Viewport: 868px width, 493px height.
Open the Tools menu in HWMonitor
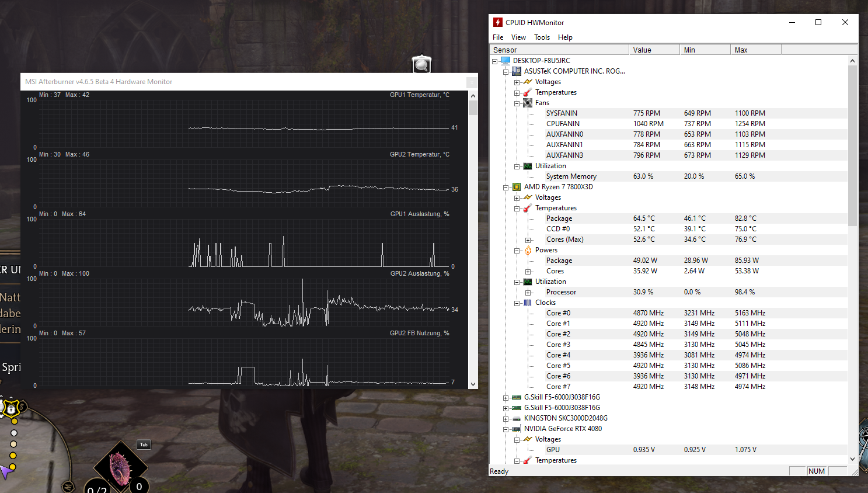click(542, 37)
